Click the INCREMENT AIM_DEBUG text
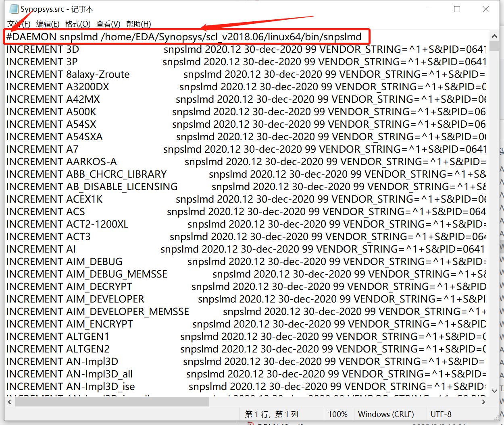504x425 pixels. 64,261
